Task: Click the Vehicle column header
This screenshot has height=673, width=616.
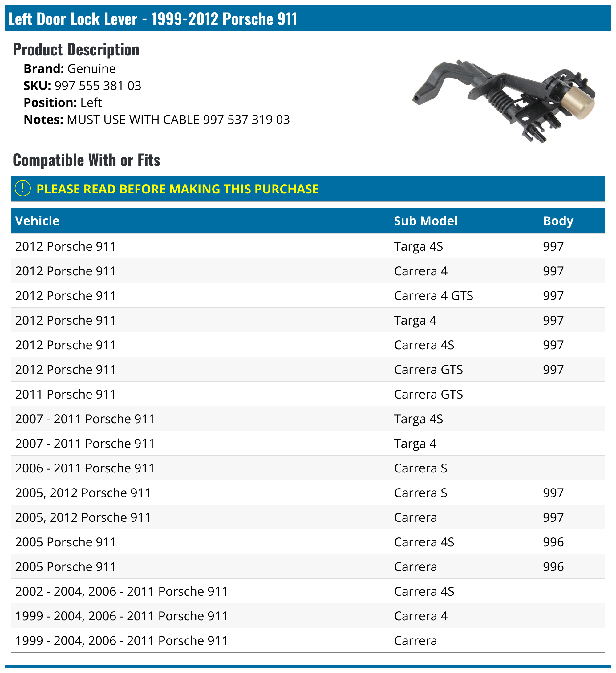Action: coord(37,221)
